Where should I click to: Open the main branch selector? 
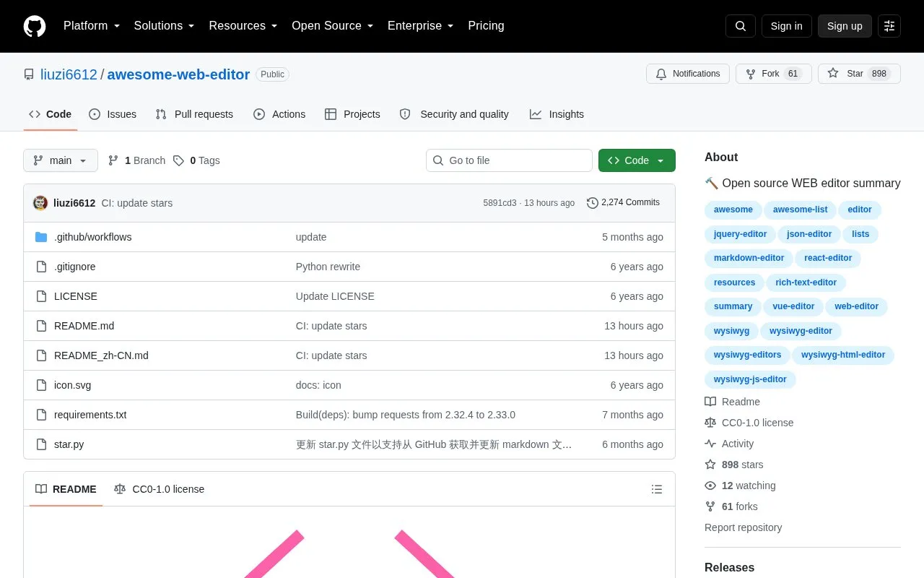point(61,160)
